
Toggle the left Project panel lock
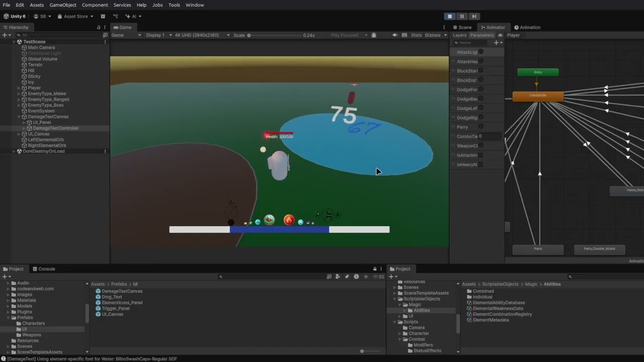375,269
